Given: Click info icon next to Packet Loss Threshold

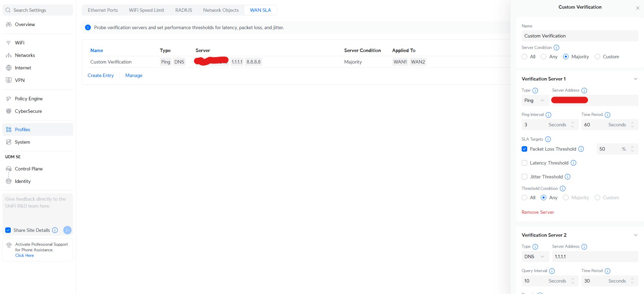Looking at the screenshot, I should pyautogui.click(x=581, y=149).
